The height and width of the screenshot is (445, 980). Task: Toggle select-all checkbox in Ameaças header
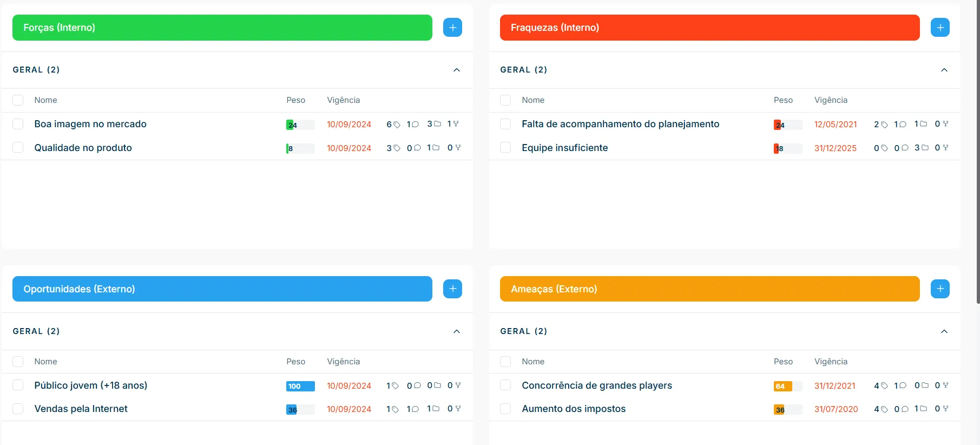tap(505, 362)
